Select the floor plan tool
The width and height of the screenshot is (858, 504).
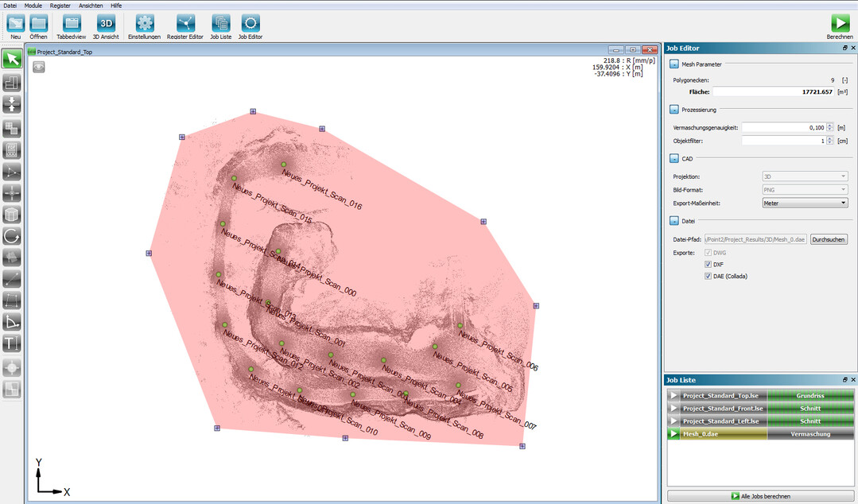12,83
